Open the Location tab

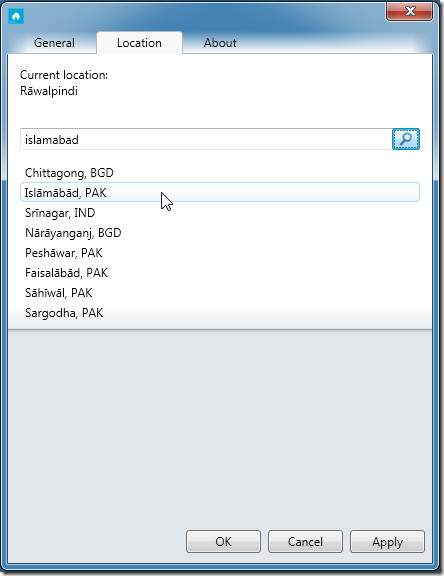(x=139, y=43)
